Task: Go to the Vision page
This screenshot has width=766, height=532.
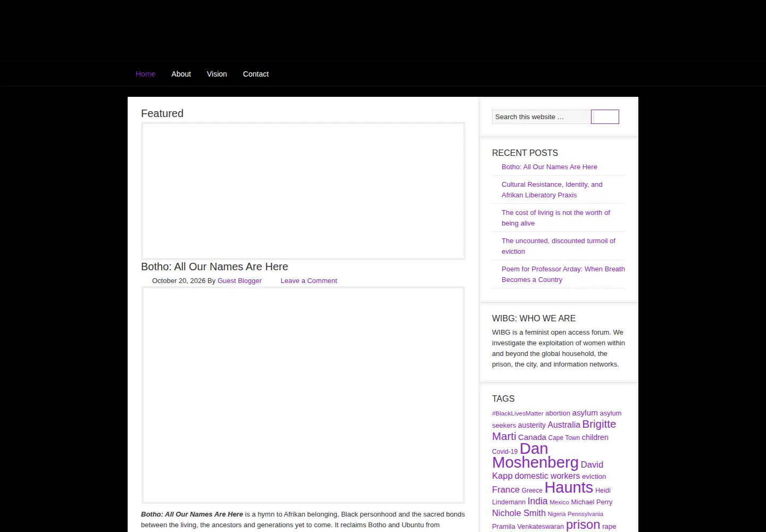Action: (217, 74)
